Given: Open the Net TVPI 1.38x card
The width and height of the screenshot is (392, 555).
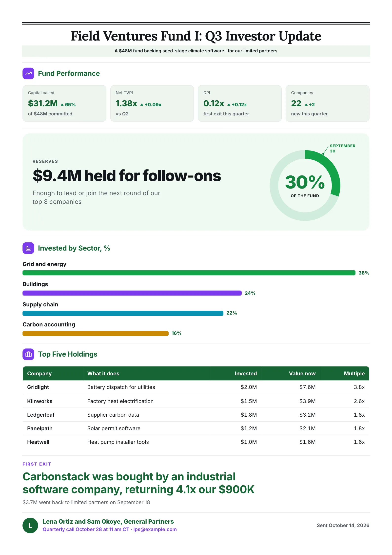Looking at the screenshot, I should (x=152, y=104).
